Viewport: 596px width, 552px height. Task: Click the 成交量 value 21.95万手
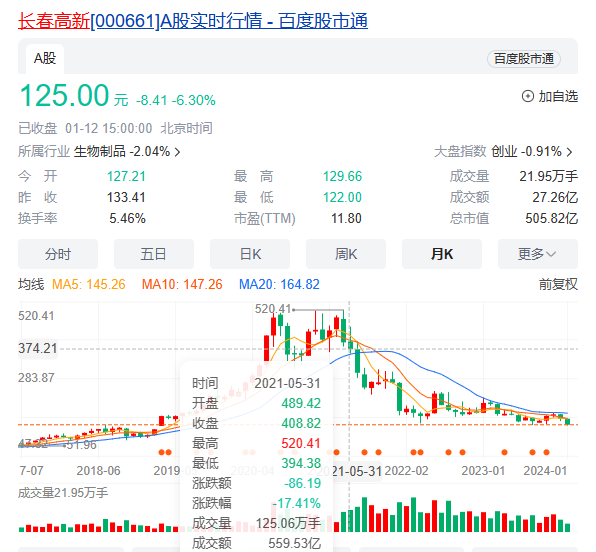pos(548,176)
